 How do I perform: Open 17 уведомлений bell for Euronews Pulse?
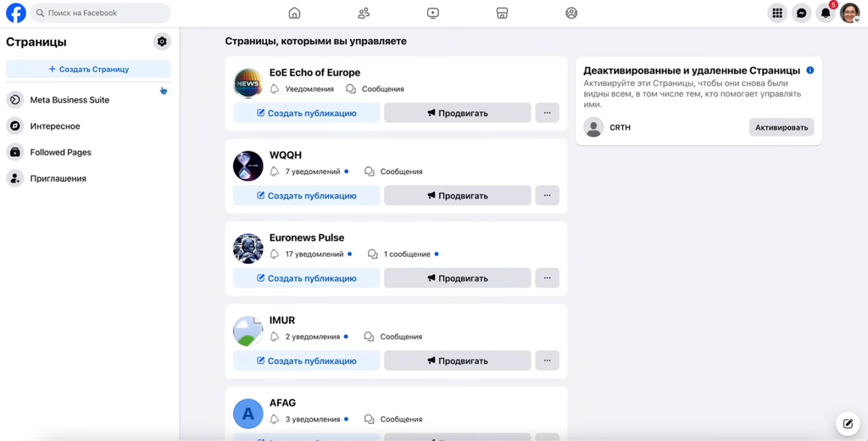[274, 254]
